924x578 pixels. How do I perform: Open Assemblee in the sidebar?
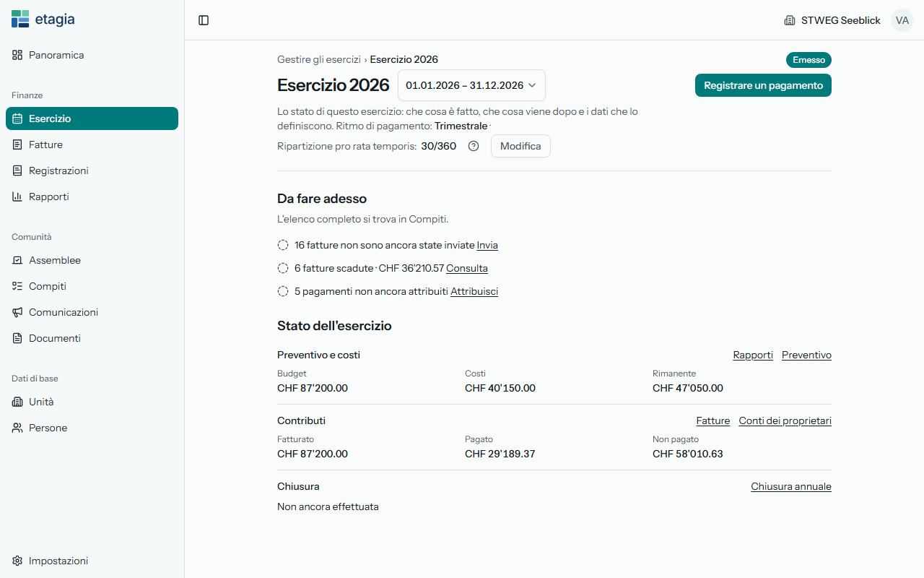pos(92,260)
